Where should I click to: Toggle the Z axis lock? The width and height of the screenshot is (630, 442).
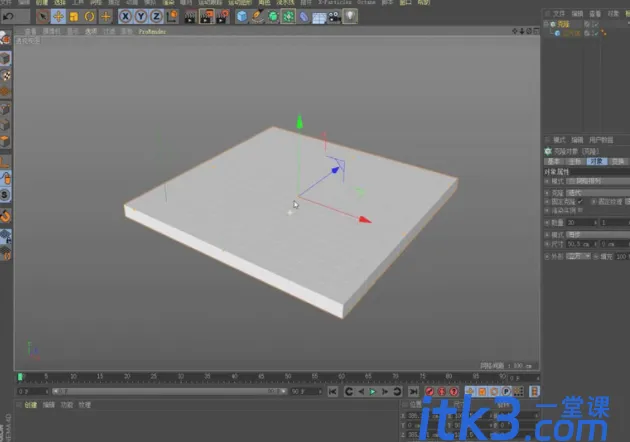(x=156, y=16)
